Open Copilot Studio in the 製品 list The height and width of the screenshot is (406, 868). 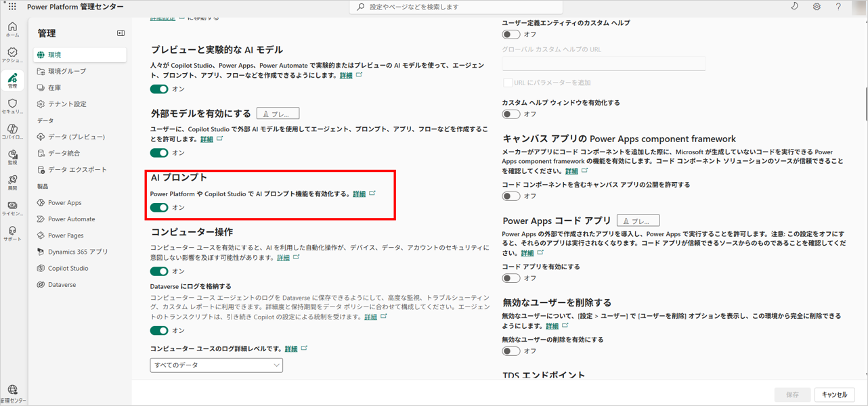pyautogui.click(x=68, y=269)
